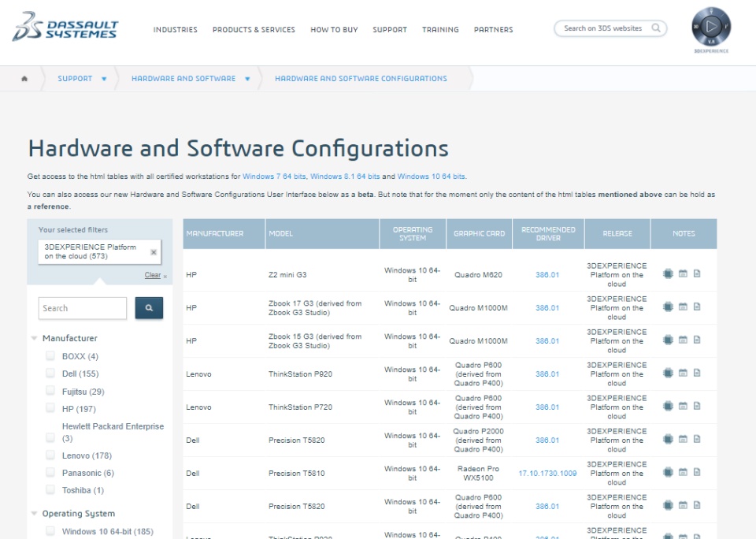Click the home icon in the breadcrumb
756x539 pixels.
click(24, 79)
